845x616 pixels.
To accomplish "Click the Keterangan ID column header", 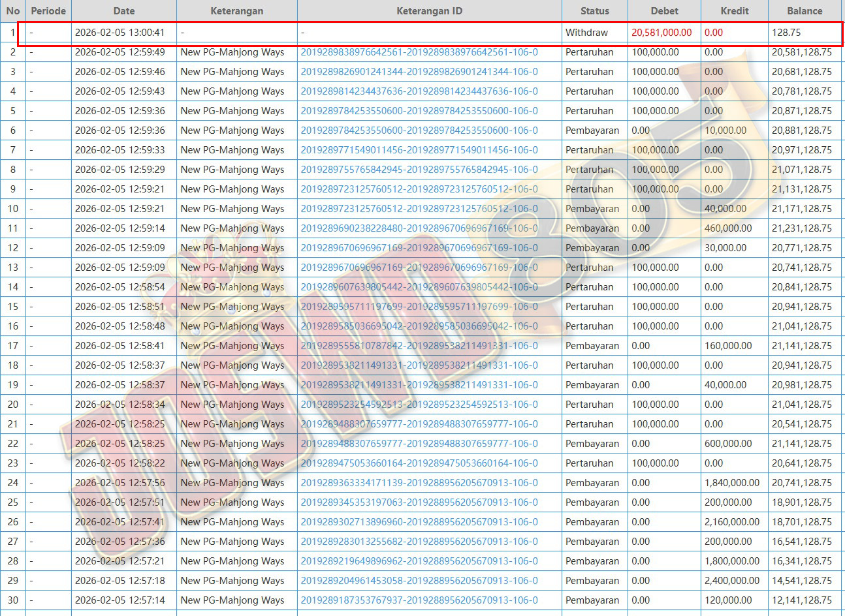I will tap(429, 11).
